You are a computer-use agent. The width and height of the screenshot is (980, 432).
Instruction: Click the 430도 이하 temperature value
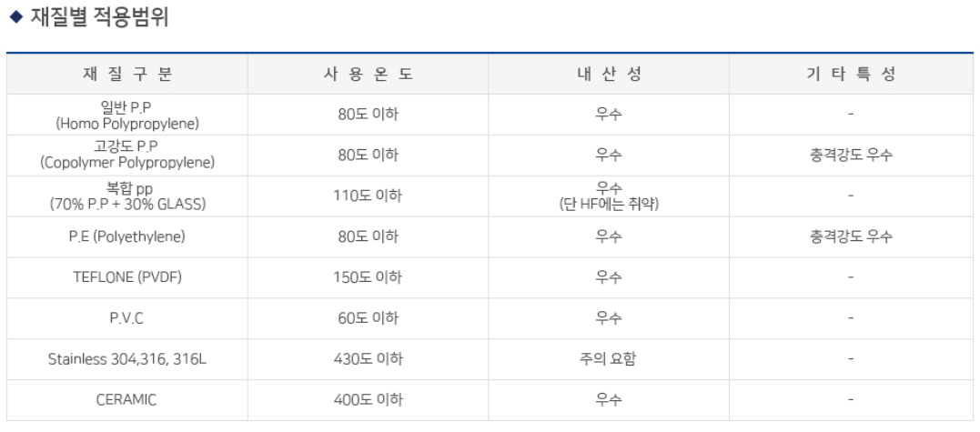[x=368, y=359]
